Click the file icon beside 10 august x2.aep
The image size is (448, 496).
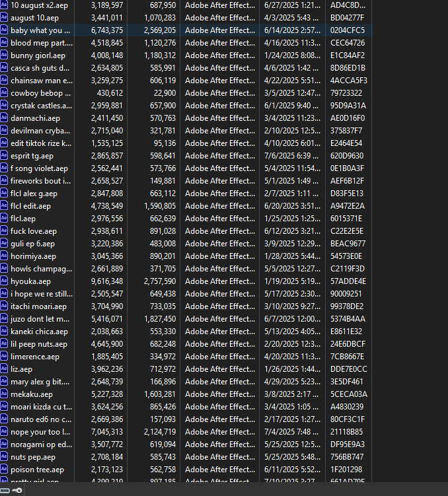pos(4,5)
